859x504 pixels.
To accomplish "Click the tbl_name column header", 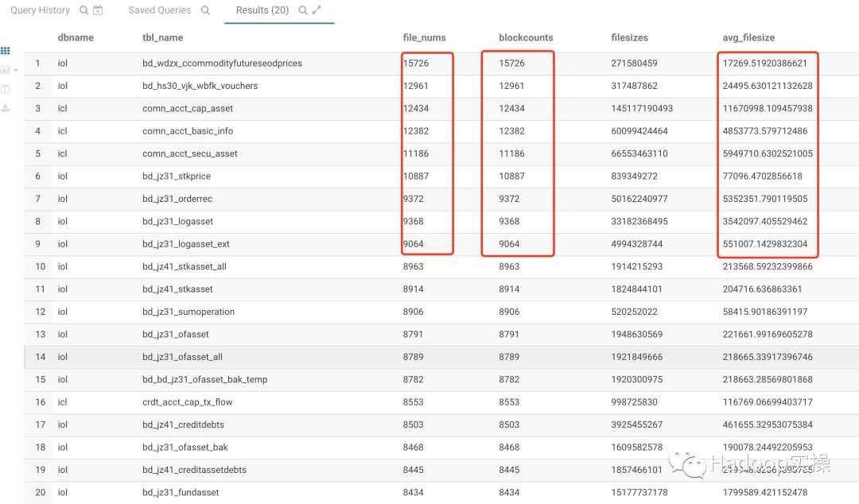I will click(163, 37).
